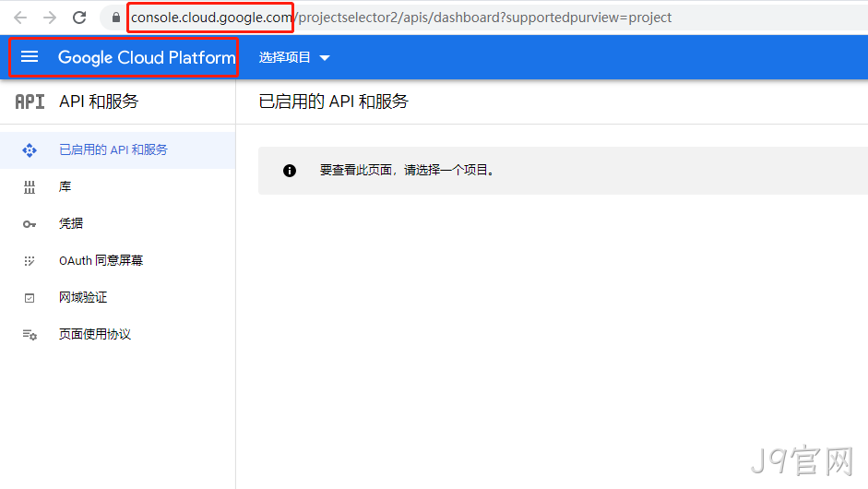Click the 网域验证 checkbox-style icon
The image size is (868, 489).
tap(30, 298)
